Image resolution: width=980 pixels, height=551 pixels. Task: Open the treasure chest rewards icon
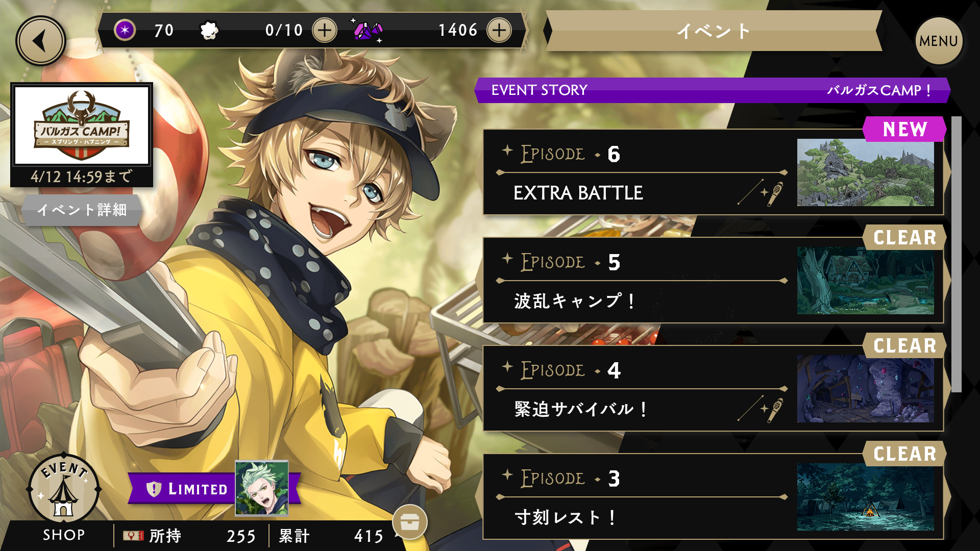[x=410, y=521]
